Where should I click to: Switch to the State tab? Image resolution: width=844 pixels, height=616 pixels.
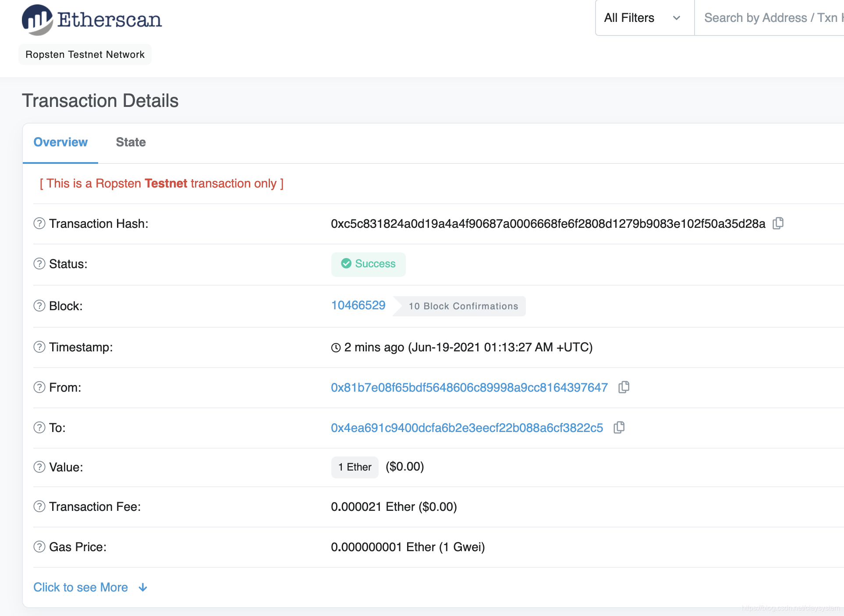(131, 142)
